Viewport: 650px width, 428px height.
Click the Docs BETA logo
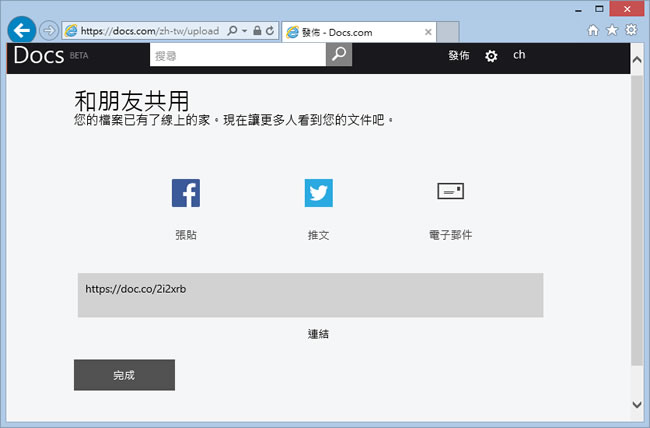click(51, 55)
